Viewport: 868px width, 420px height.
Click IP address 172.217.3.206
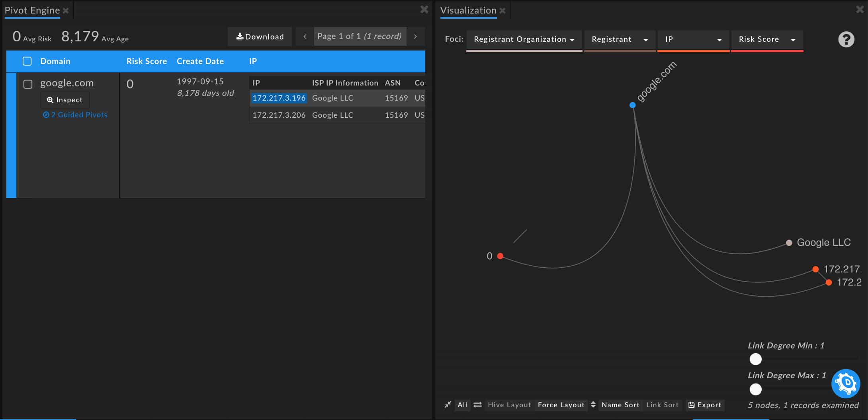[x=279, y=115]
